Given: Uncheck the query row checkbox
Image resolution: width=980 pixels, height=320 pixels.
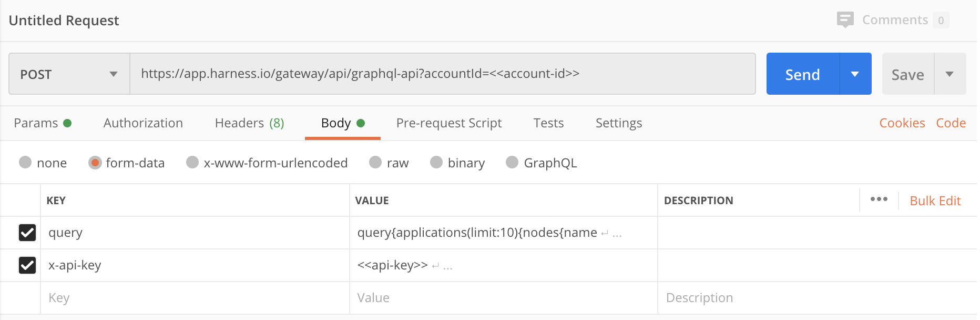Looking at the screenshot, I should pyautogui.click(x=27, y=233).
